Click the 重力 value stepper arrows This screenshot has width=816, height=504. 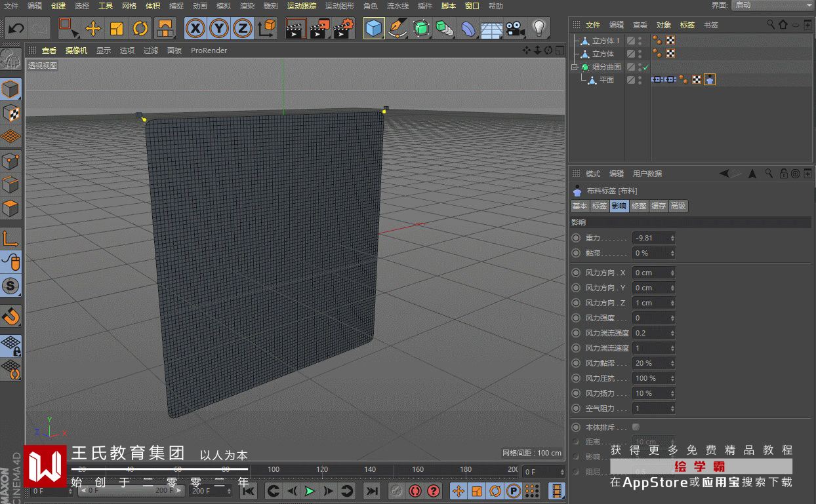[672, 238]
